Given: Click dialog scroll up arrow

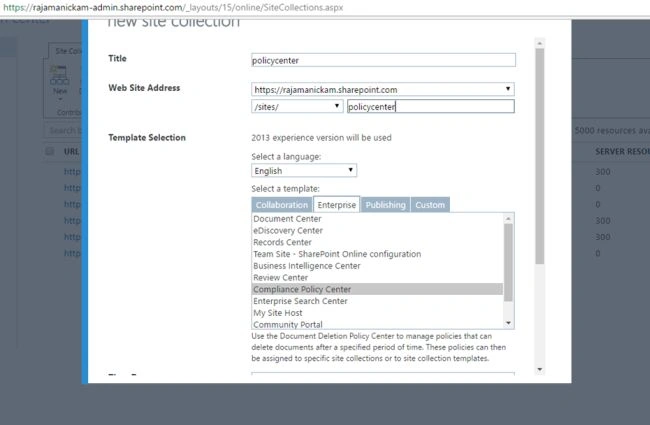Looking at the screenshot, I should point(539,43).
